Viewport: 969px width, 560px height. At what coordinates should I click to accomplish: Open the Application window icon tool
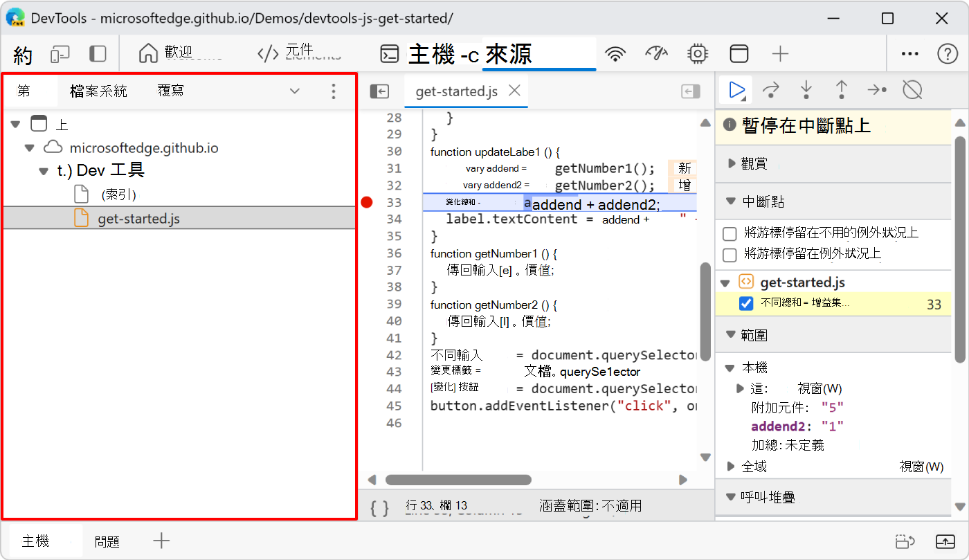click(739, 54)
